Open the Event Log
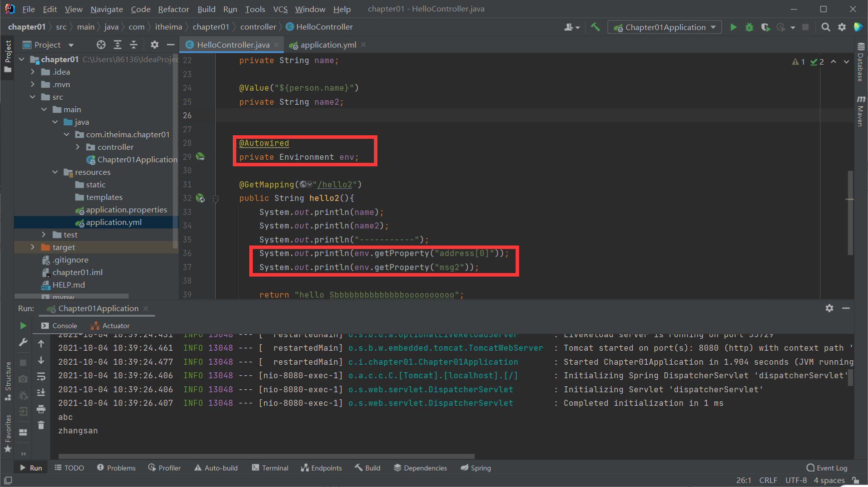This screenshot has width=868, height=487. click(x=827, y=467)
